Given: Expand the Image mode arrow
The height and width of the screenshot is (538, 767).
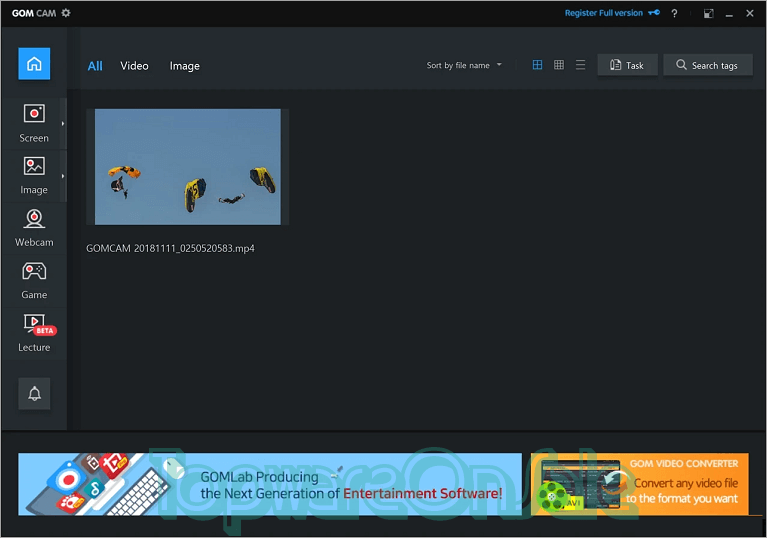Looking at the screenshot, I should pos(63,176).
